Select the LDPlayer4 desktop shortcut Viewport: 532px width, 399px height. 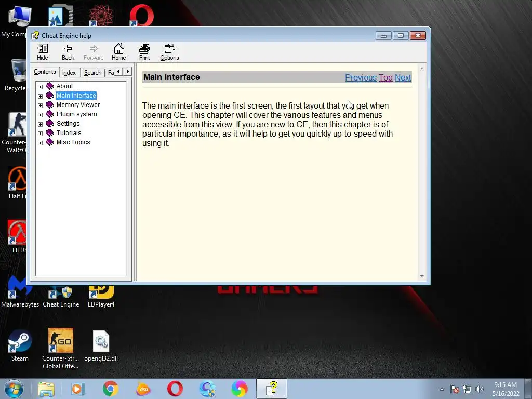point(101,297)
